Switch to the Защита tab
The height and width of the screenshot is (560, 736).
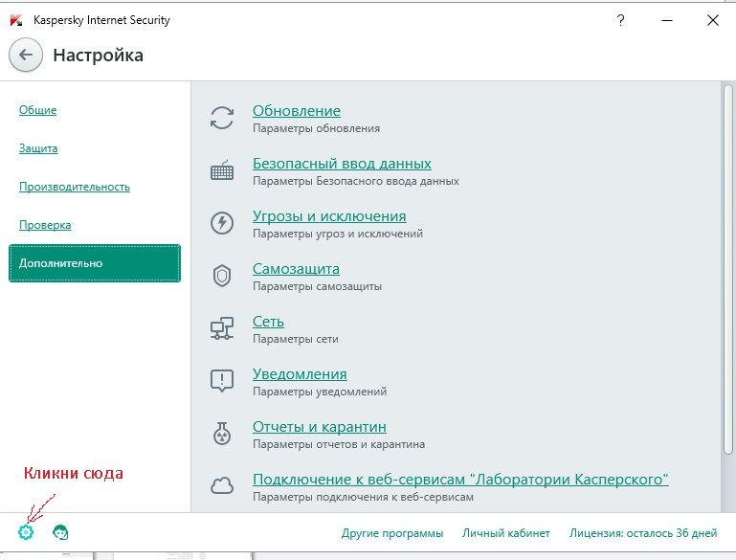tap(38, 148)
